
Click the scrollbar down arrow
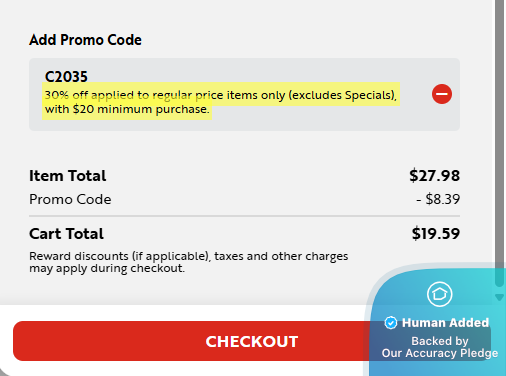pos(499,297)
